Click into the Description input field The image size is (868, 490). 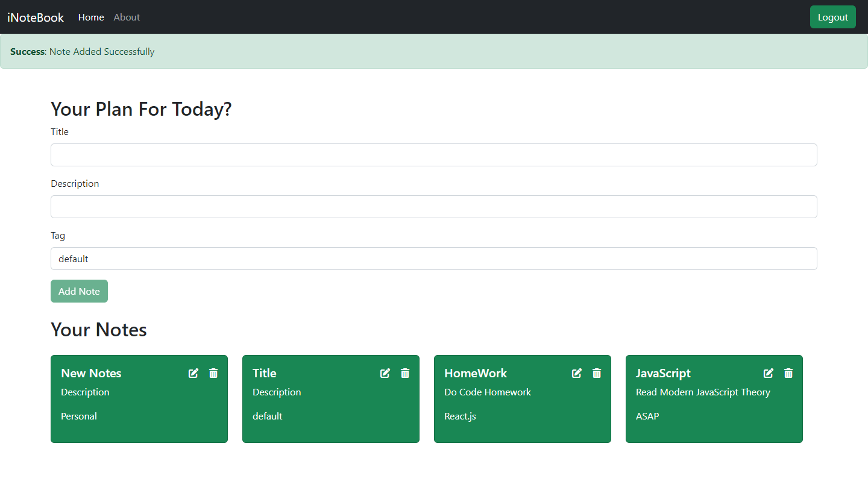[x=433, y=207]
